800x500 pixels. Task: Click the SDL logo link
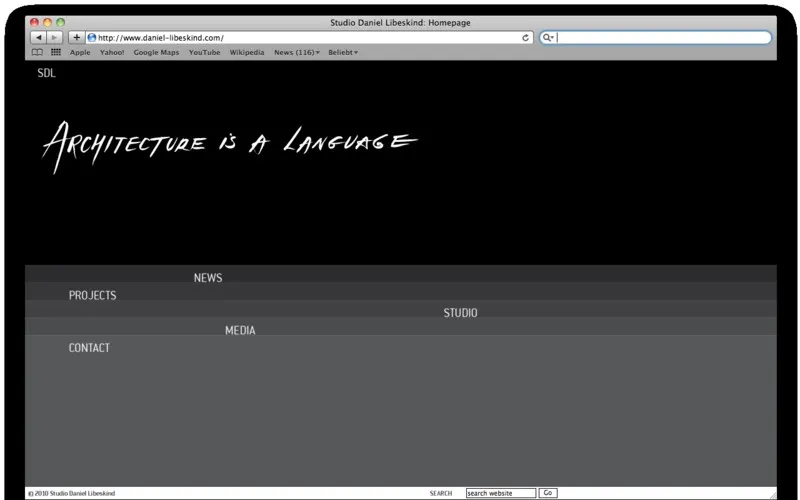pyautogui.click(x=46, y=73)
